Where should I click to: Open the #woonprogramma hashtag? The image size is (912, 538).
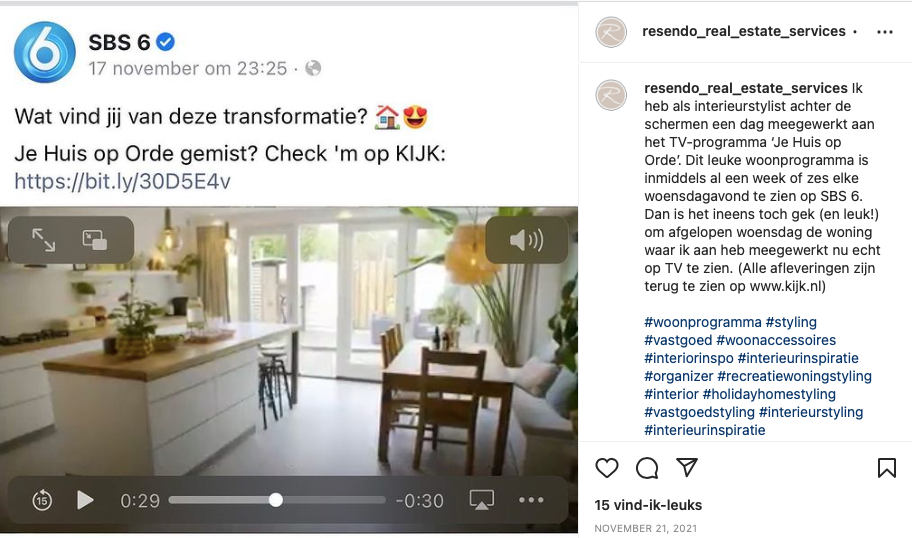[x=703, y=322]
